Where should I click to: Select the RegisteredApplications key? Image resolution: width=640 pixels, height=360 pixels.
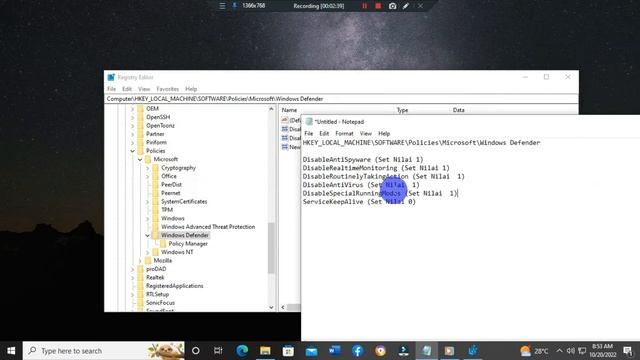[175, 286]
